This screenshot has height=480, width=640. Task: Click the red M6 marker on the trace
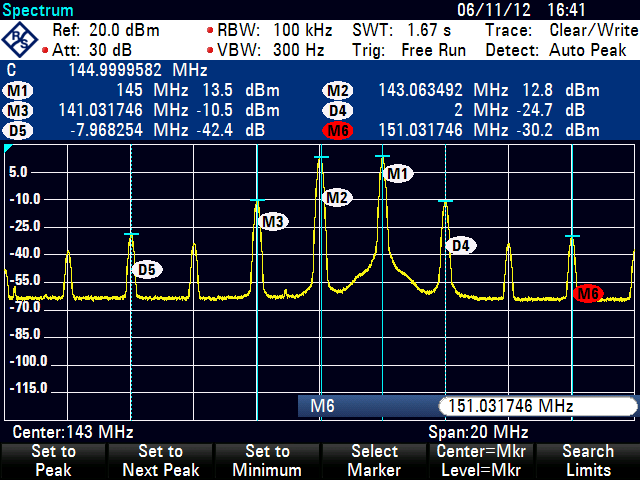(589, 293)
